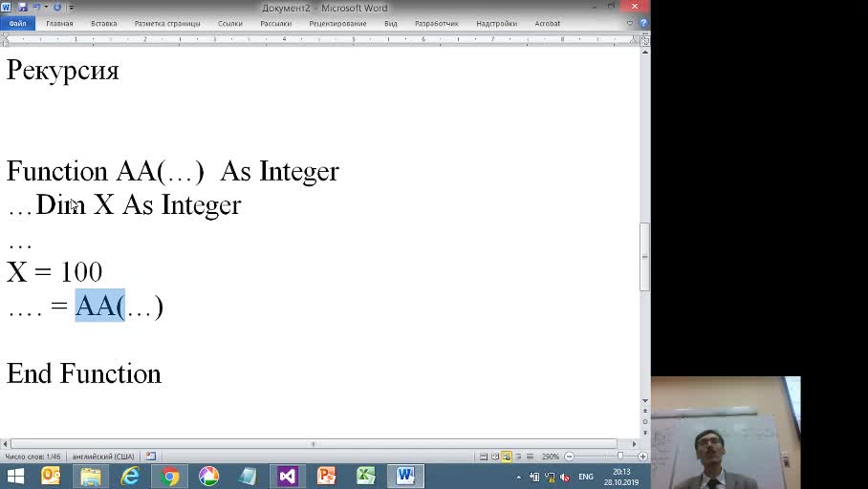This screenshot has width=868, height=489.
Task: Open the Acrobat ribbon tab
Action: (548, 24)
